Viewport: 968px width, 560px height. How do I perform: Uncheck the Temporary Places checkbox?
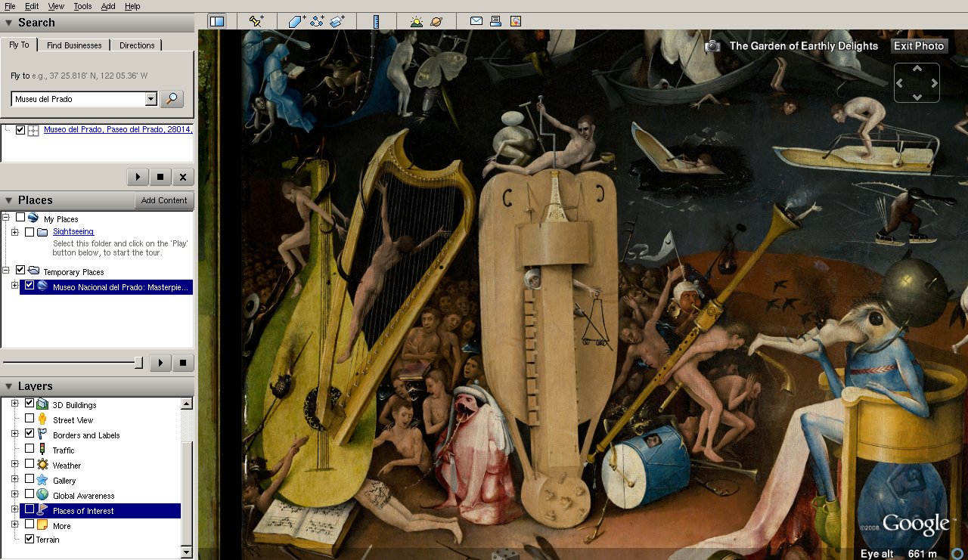(x=20, y=270)
